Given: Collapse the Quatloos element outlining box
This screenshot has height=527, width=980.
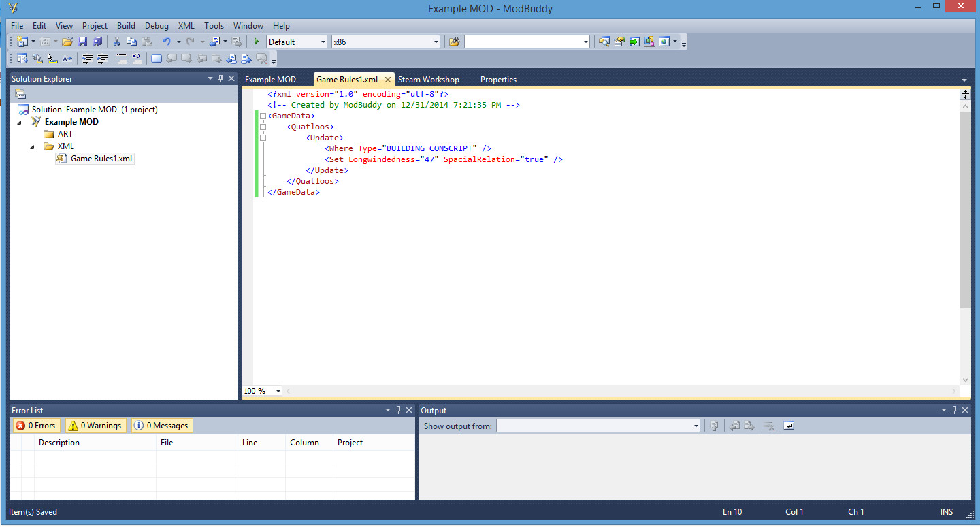Looking at the screenshot, I should coord(263,127).
